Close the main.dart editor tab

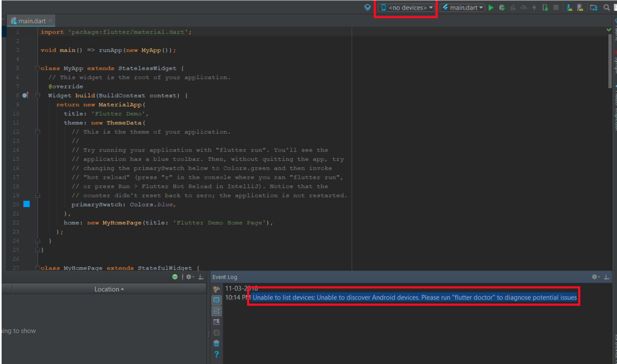point(50,21)
